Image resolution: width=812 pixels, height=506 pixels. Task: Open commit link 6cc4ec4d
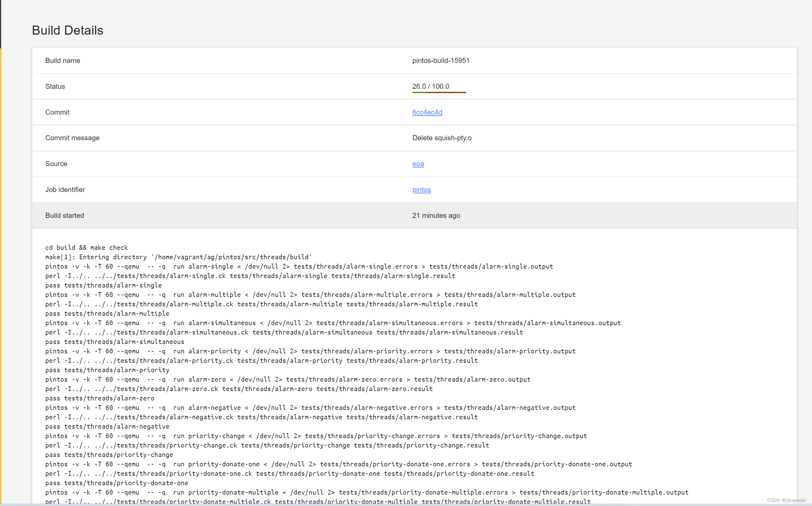pyautogui.click(x=427, y=112)
